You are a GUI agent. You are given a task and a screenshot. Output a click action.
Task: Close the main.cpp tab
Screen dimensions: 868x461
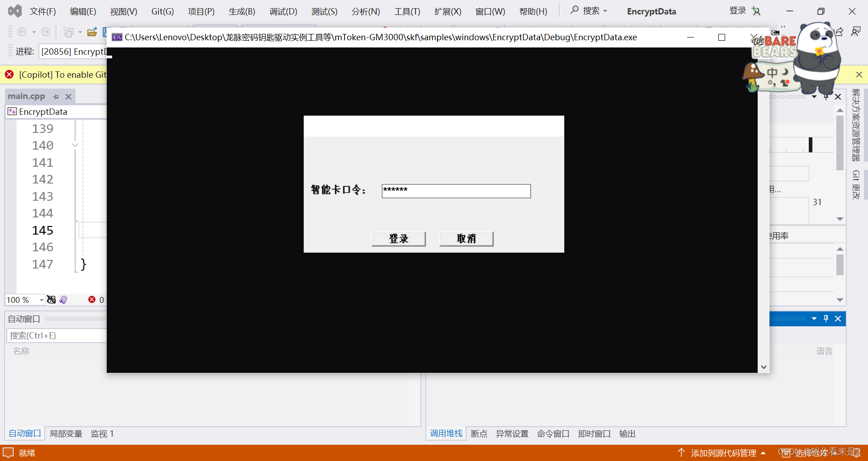[x=68, y=96]
